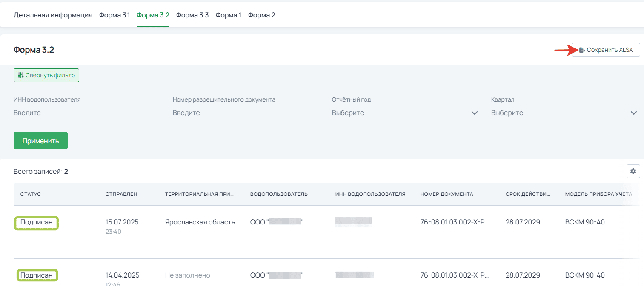Go to the Форма 1 tab
Screen dimensions: 644x286
click(228, 15)
